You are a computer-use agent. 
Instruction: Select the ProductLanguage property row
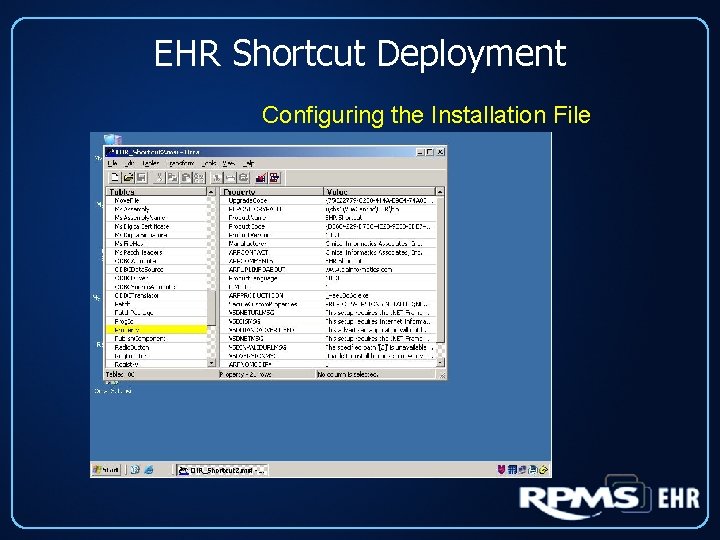[328, 278]
